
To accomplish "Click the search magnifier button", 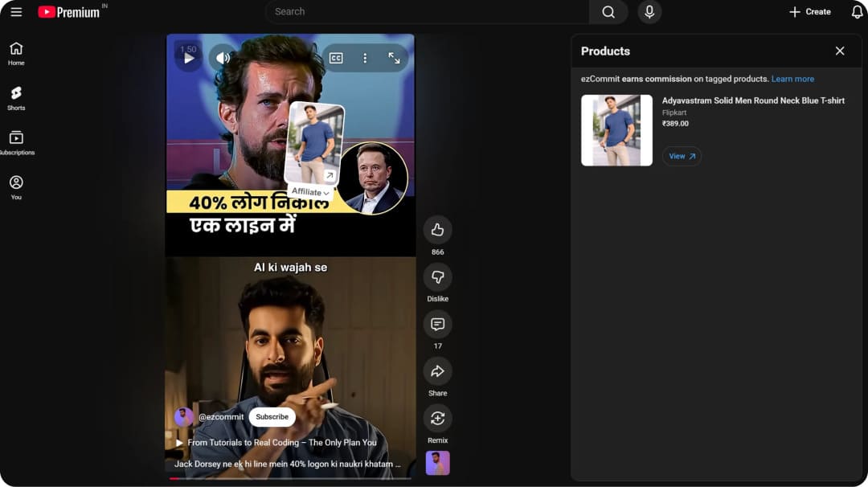I will click(x=608, y=11).
